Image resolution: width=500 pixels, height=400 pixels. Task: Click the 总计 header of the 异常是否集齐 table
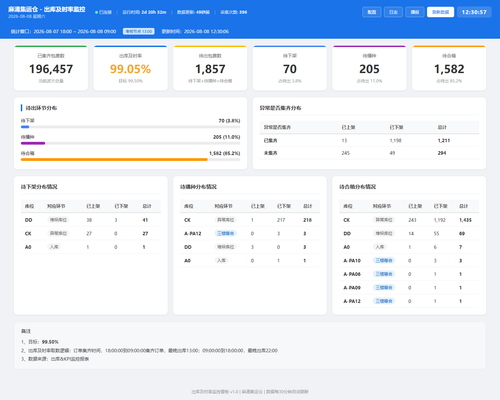tap(442, 127)
